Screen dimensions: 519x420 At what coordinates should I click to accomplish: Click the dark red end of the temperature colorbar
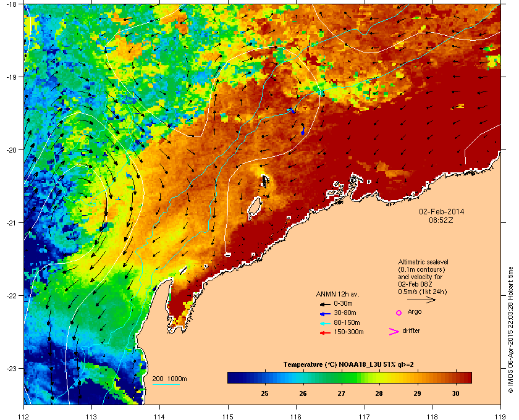[467, 377]
